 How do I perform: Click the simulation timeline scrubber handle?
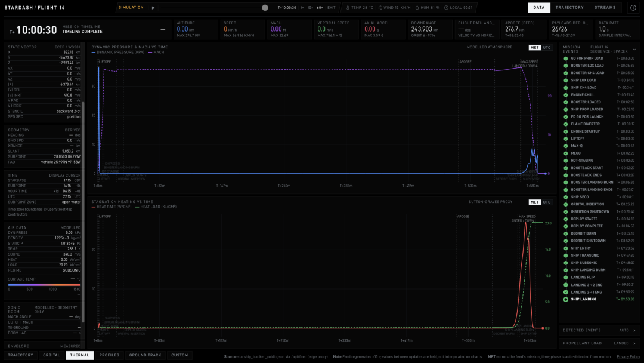(265, 8)
